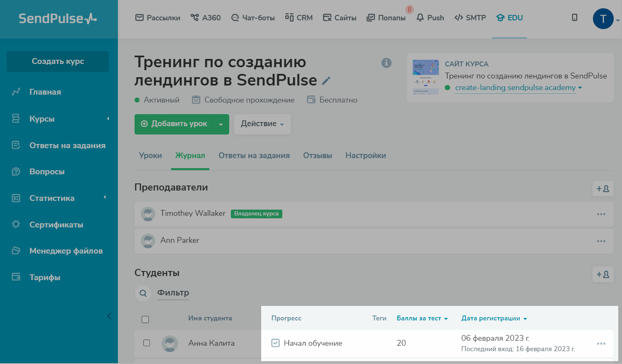622x364 pixels.
Task: Open student Анна Калита
Action: coord(211,343)
